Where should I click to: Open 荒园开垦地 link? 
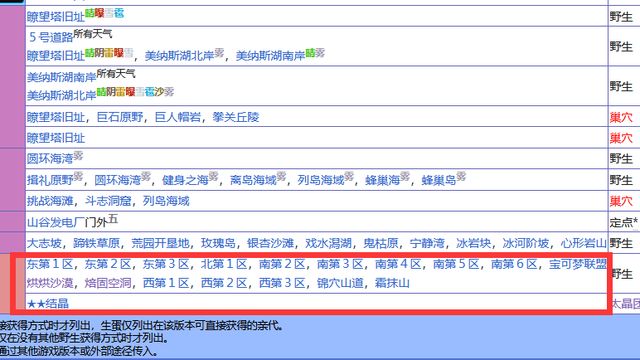tap(160, 243)
